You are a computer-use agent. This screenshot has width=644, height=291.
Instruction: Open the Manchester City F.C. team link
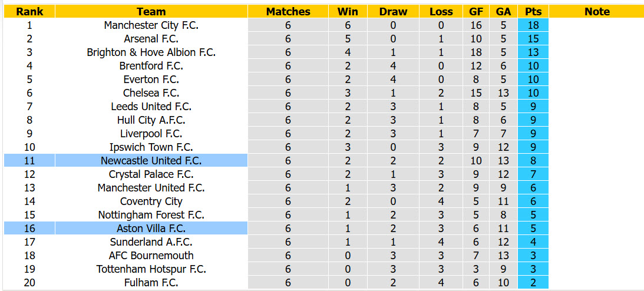tap(151, 25)
